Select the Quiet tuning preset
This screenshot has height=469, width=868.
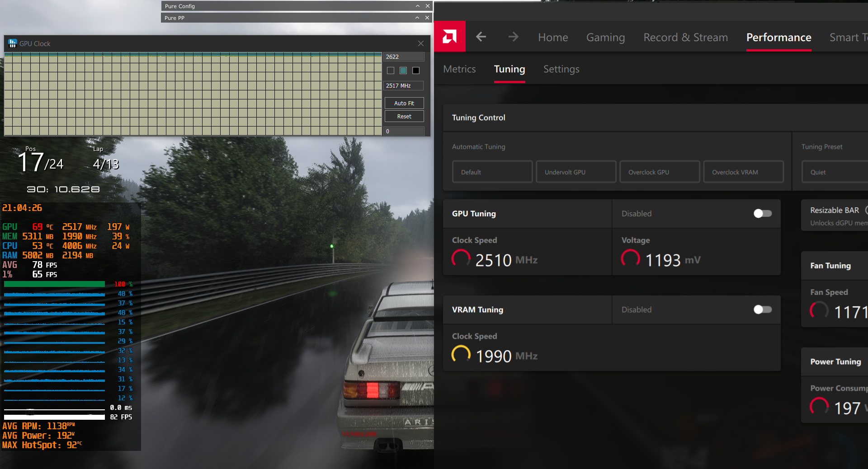click(x=835, y=172)
